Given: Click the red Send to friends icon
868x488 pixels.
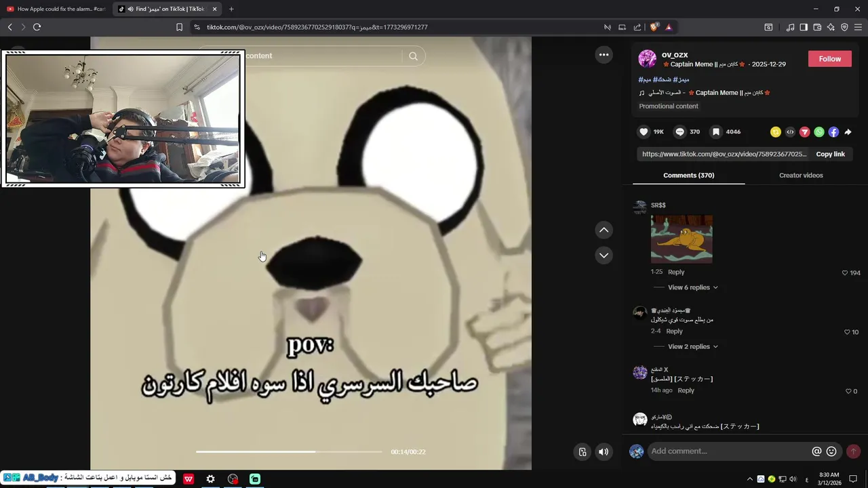Looking at the screenshot, I should [x=805, y=132].
